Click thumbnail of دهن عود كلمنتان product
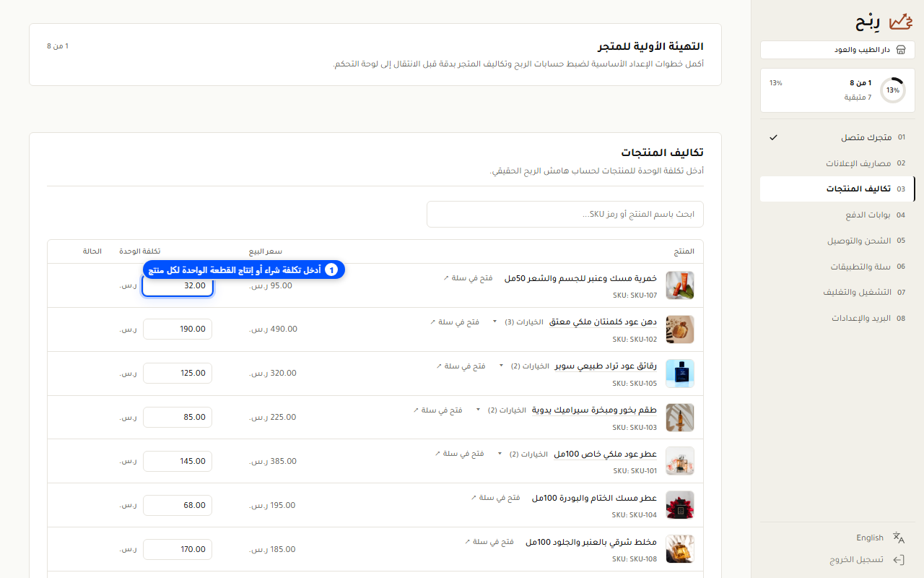This screenshot has width=924, height=578. point(680,329)
